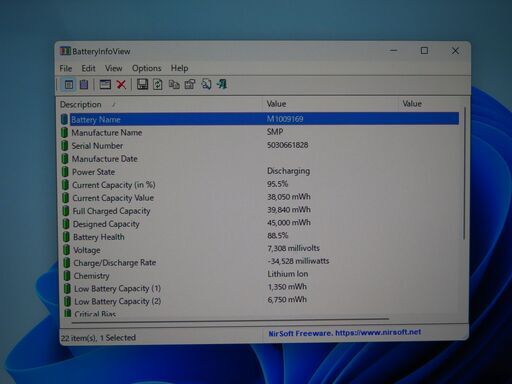Click the red X delete toolbar icon
The height and width of the screenshot is (384, 512).
pyautogui.click(x=121, y=85)
